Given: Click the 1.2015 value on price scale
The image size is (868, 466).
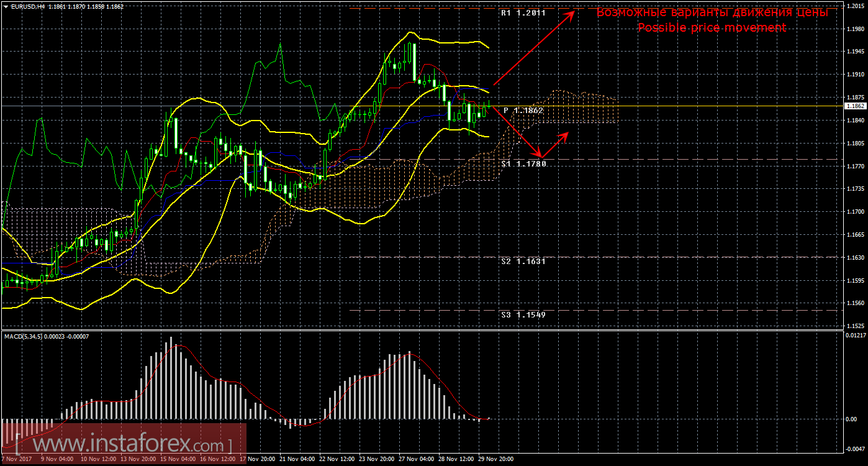Looking at the screenshot, I should point(855,6).
